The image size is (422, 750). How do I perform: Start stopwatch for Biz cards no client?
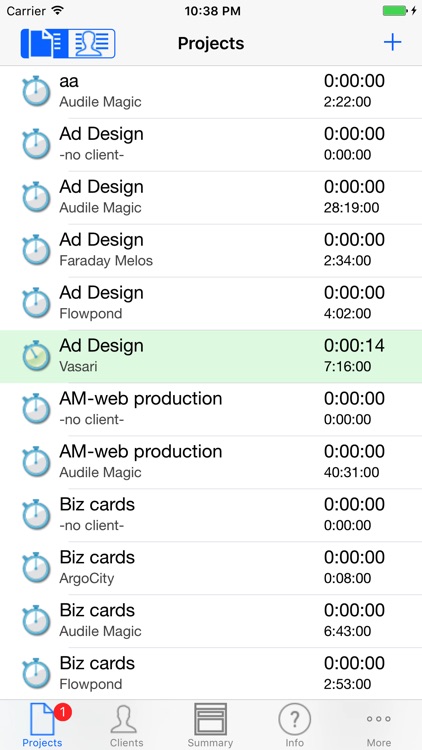point(36,515)
